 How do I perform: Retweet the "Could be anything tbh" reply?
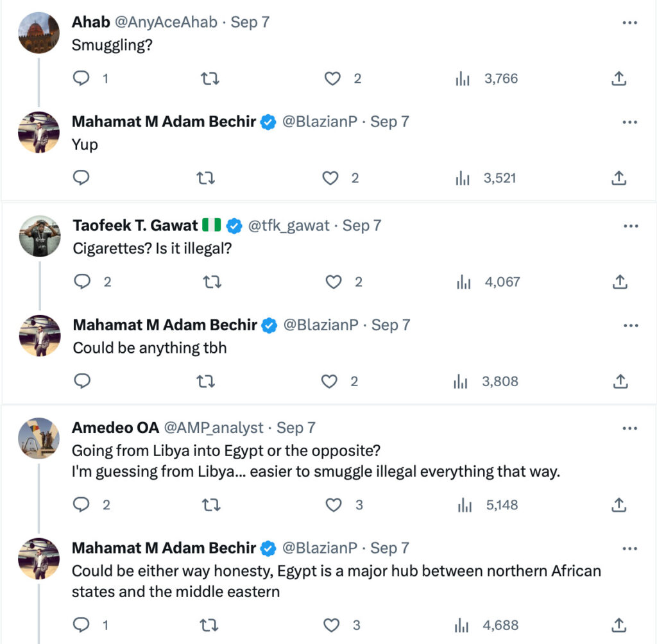(206, 382)
